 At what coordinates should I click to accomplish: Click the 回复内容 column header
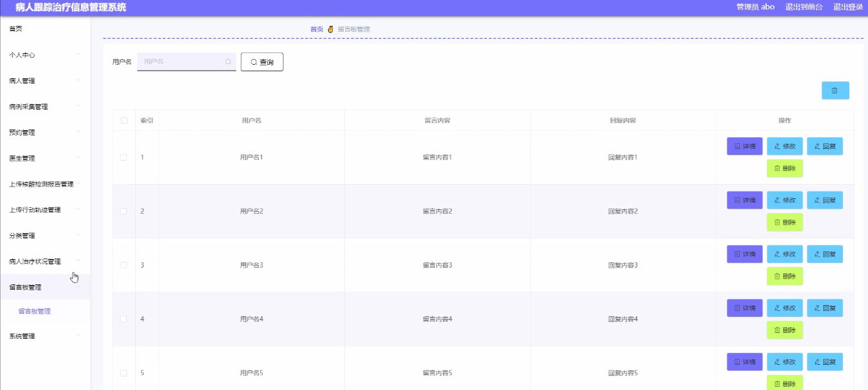coord(623,120)
